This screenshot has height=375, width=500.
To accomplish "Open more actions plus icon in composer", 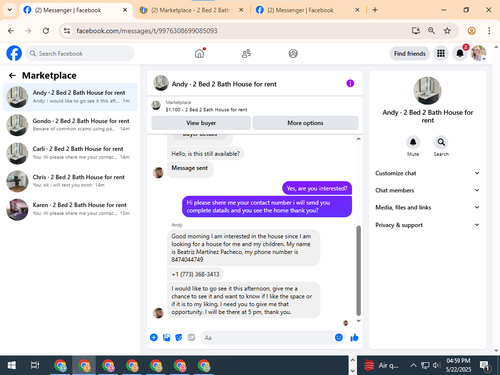I will click(x=154, y=337).
